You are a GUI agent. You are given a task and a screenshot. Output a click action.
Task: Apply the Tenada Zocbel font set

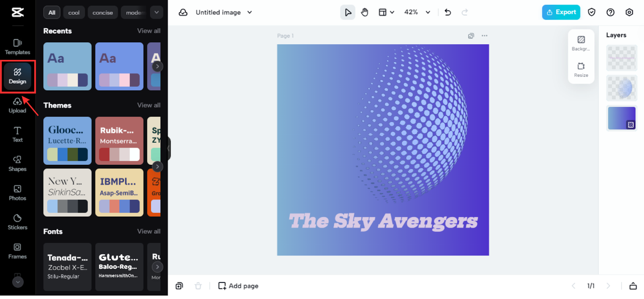tap(67, 267)
